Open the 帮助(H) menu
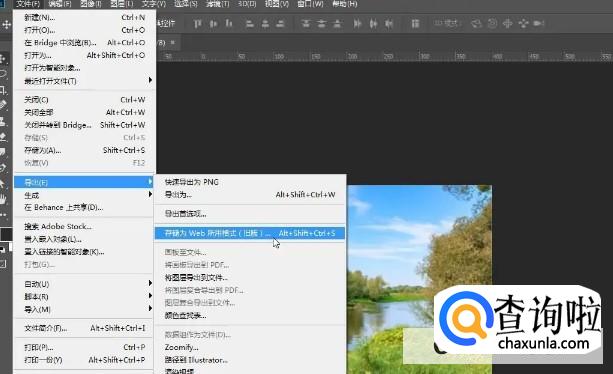613x374 pixels. click(344, 4)
